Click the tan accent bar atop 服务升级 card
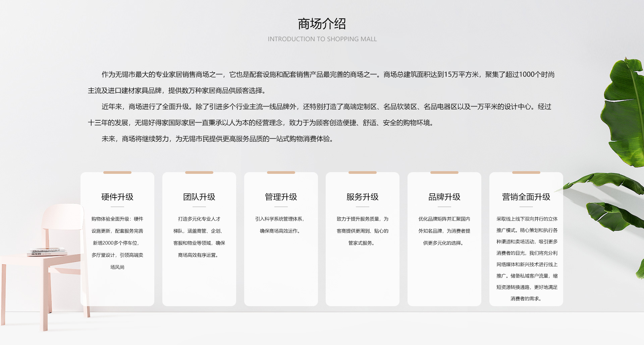Viewport: 644px width, 345px height. click(362, 172)
